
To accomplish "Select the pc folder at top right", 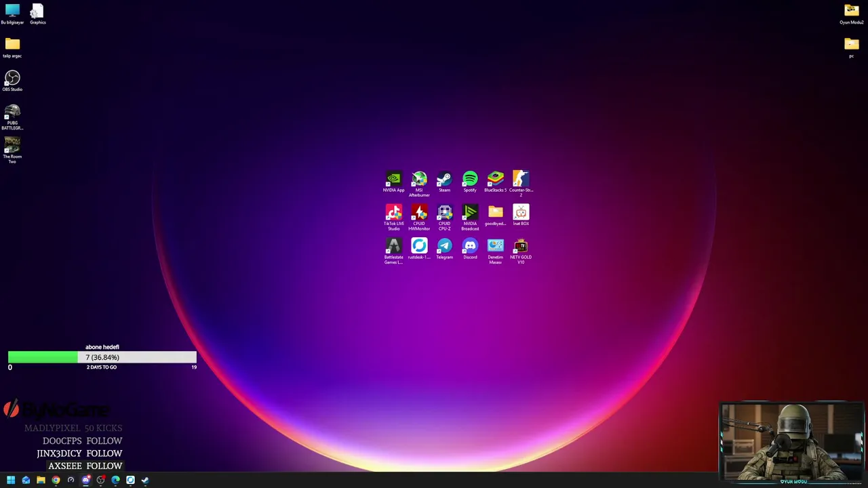I will coord(852,47).
